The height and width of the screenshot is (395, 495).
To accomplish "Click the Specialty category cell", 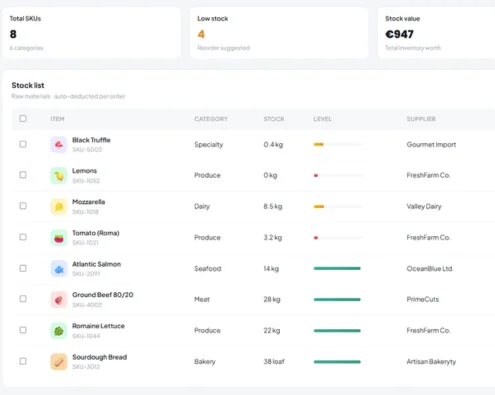I will click(x=209, y=145).
